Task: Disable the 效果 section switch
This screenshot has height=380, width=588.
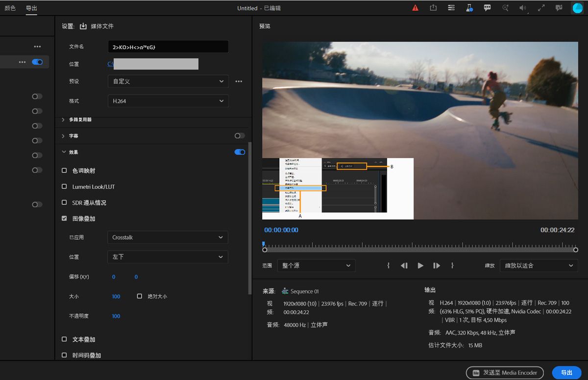Action: [240, 152]
